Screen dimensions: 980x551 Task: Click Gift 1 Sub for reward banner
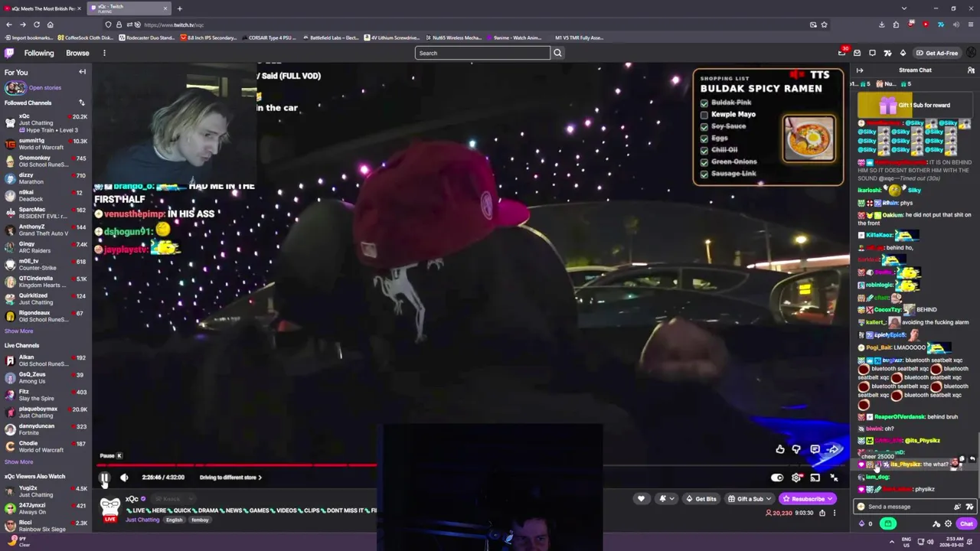(915, 105)
